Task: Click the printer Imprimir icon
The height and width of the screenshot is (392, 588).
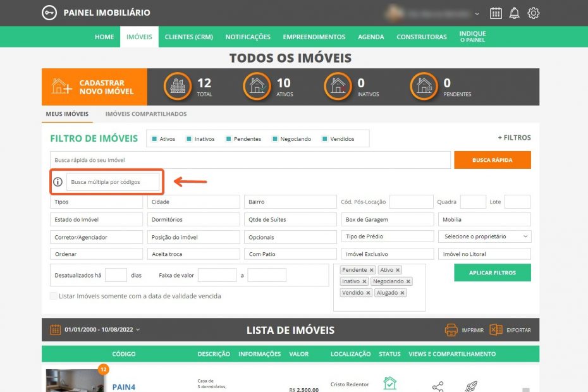Action: (x=451, y=330)
